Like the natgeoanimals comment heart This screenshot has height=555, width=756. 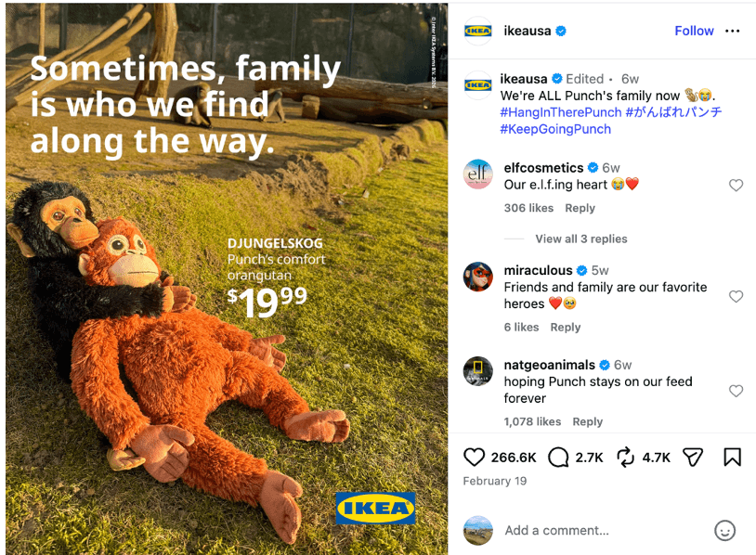coord(736,391)
